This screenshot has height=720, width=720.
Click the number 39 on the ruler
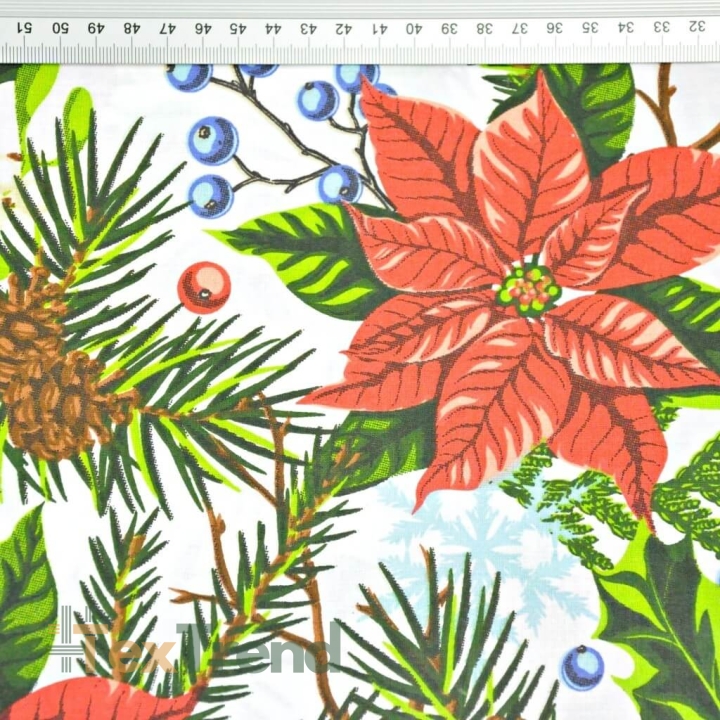click(x=450, y=28)
